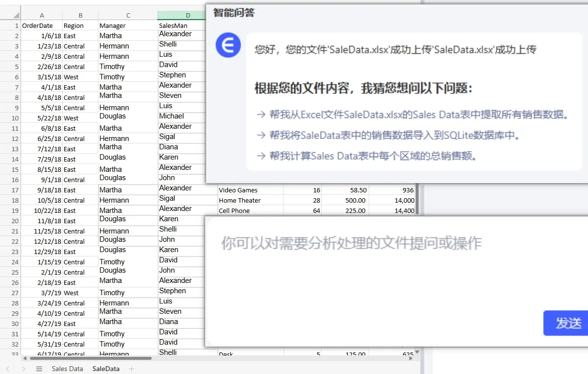Image resolution: width=588 pixels, height=374 pixels.
Task: Click the Video Games cell
Action: click(x=251, y=190)
